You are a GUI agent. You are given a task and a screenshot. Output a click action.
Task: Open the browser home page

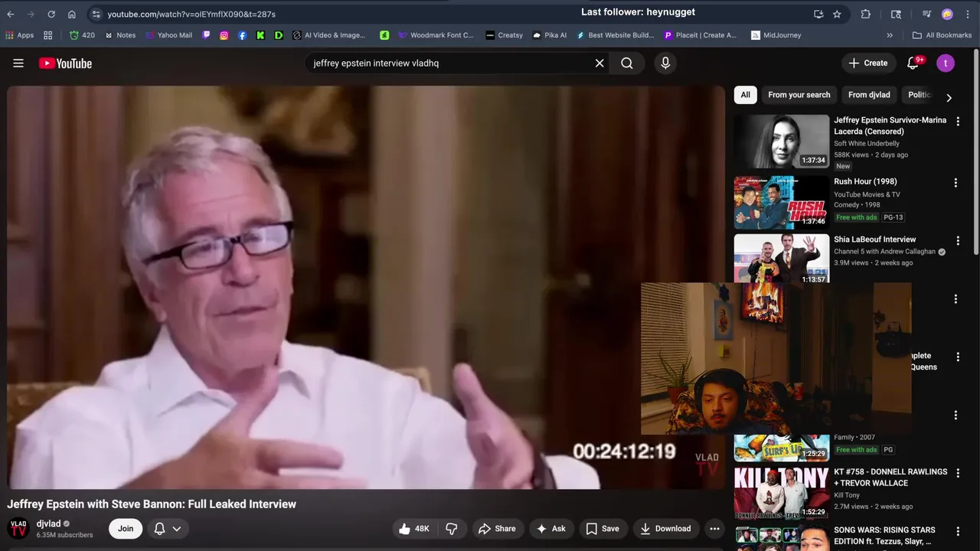pos(72,14)
